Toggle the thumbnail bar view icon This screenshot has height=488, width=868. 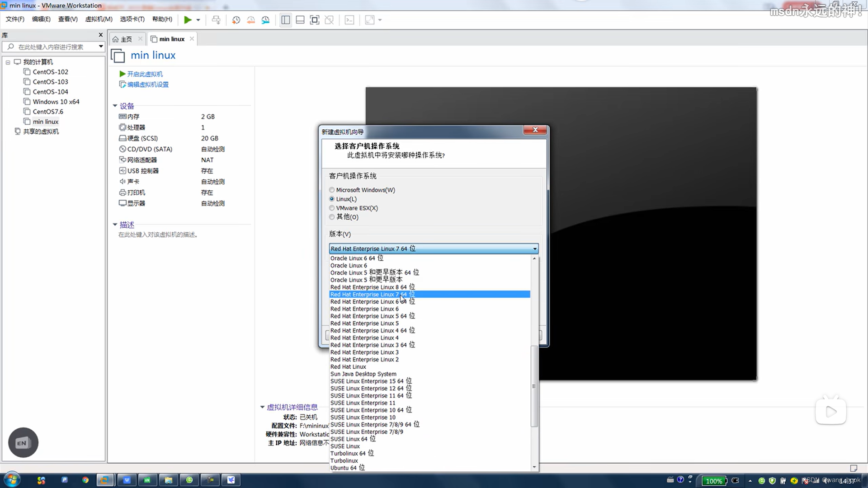tap(300, 20)
